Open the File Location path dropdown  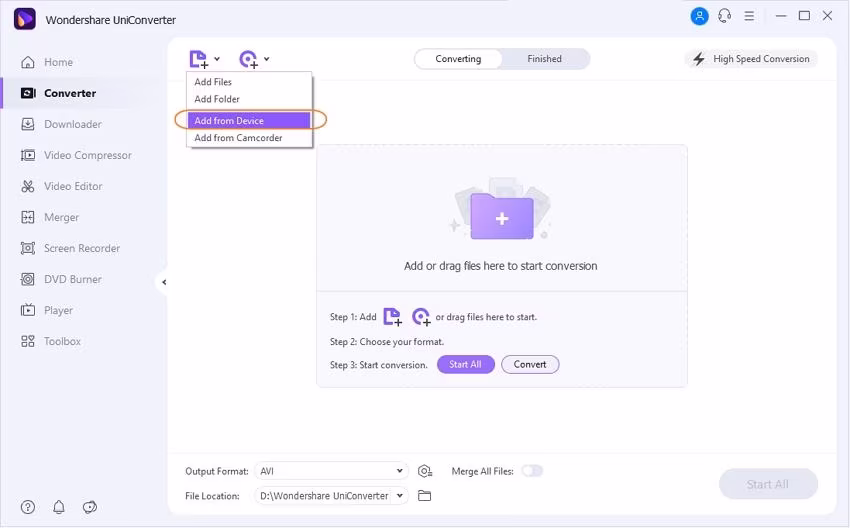pos(331,495)
